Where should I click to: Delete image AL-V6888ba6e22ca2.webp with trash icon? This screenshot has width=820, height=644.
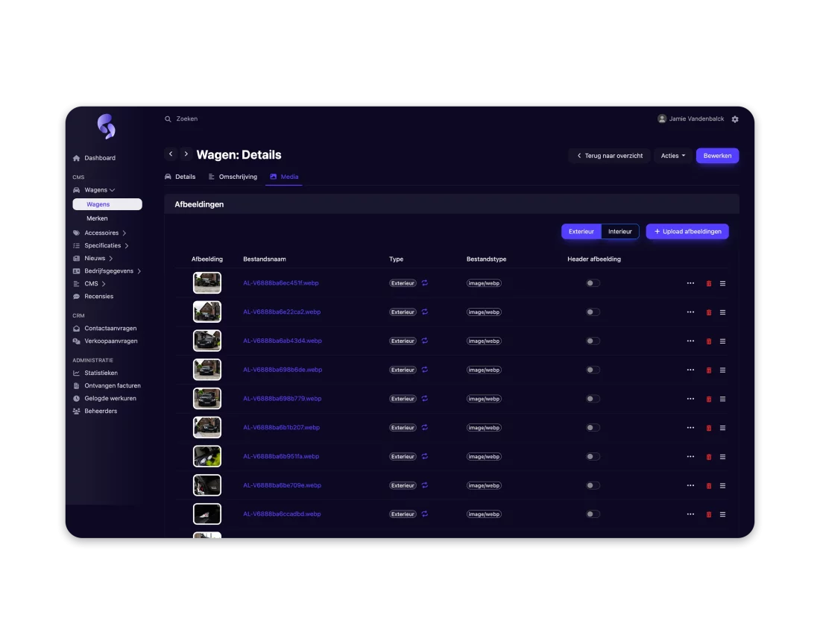point(709,312)
